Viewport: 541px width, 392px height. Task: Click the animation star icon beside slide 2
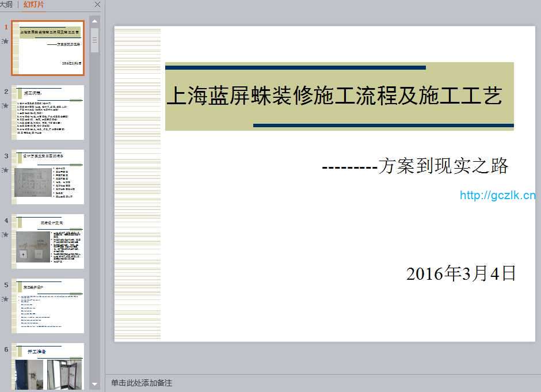[x=5, y=105]
